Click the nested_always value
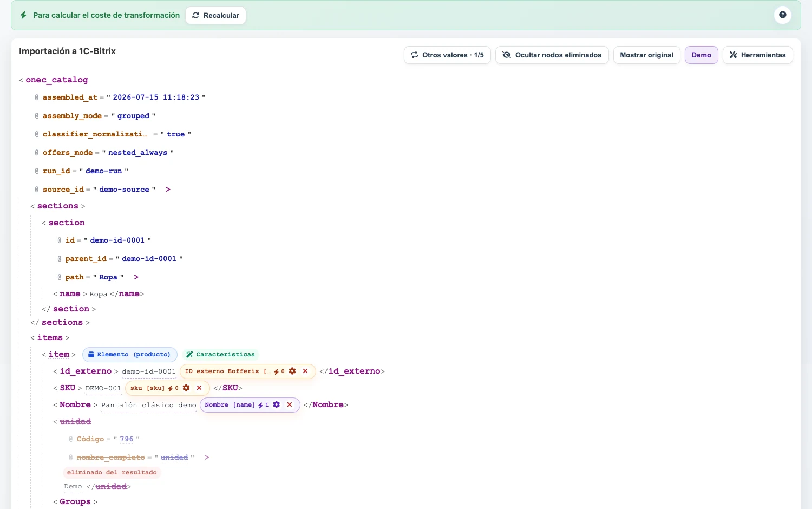Screen dimensions: 812x509 click(x=137, y=153)
